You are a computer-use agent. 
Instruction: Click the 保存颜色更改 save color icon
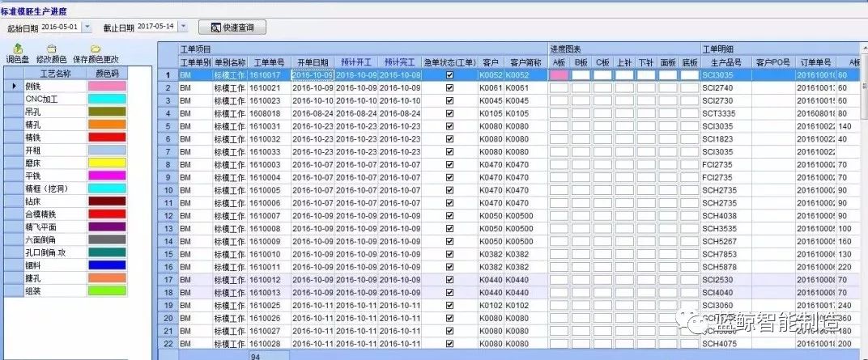point(96,49)
